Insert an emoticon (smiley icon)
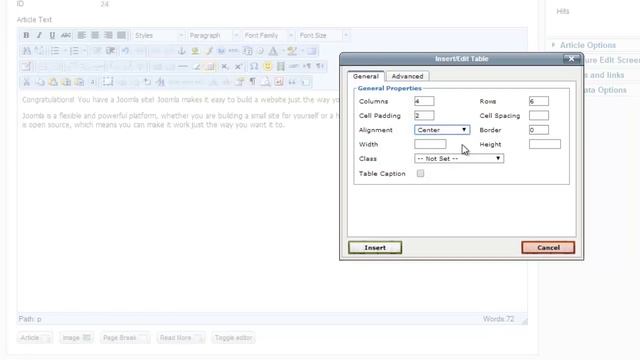Viewport: 640px width, 360px height. [x=267, y=66]
